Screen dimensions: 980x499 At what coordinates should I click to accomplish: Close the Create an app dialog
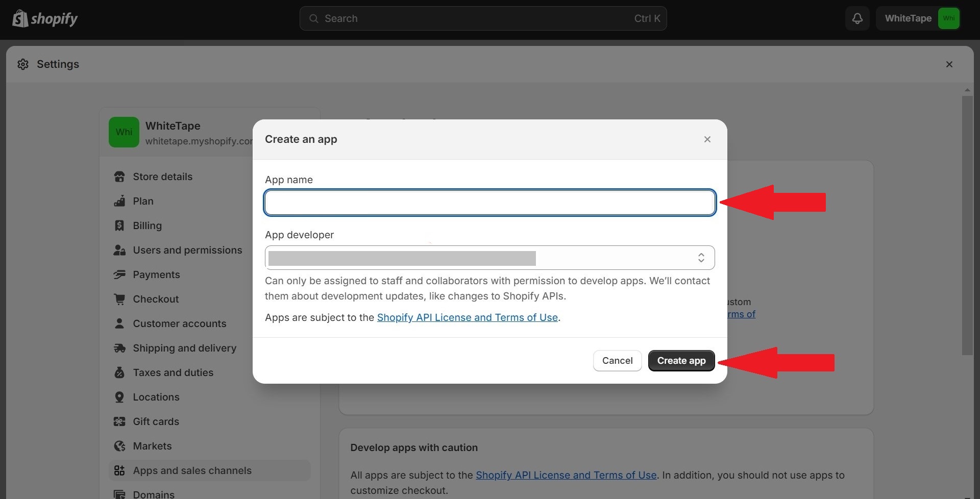tap(707, 139)
